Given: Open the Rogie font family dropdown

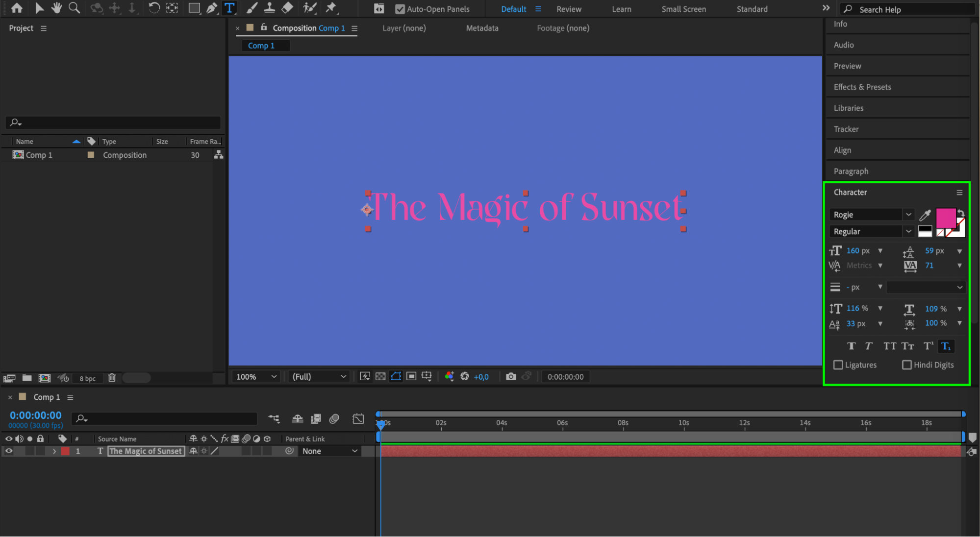Looking at the screenshot, I should point(908,215).
